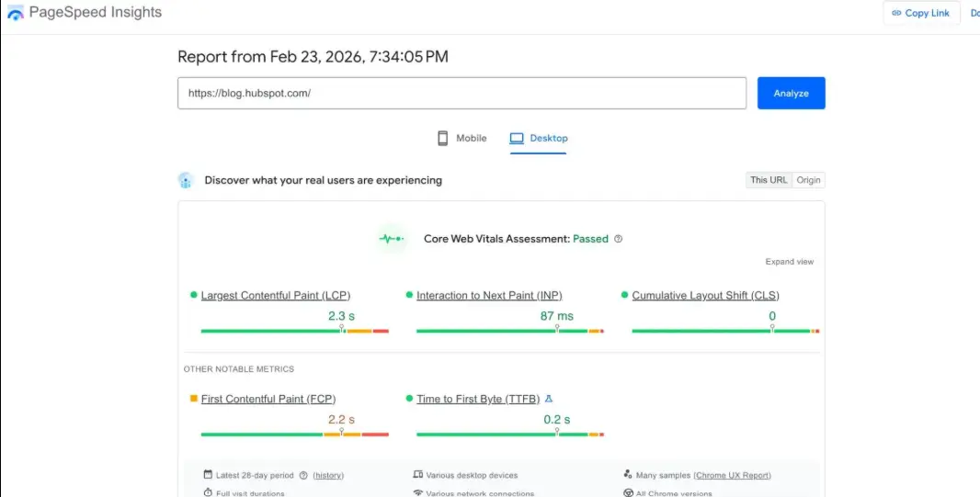Expand view of Core Web Vitals
Screen dimensions: 980x497
pos(790,262)
